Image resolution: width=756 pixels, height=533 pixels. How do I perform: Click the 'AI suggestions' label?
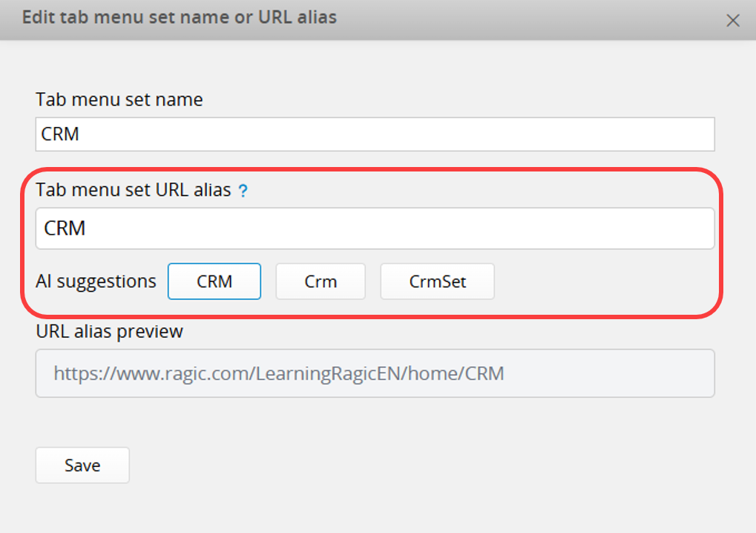96,282
